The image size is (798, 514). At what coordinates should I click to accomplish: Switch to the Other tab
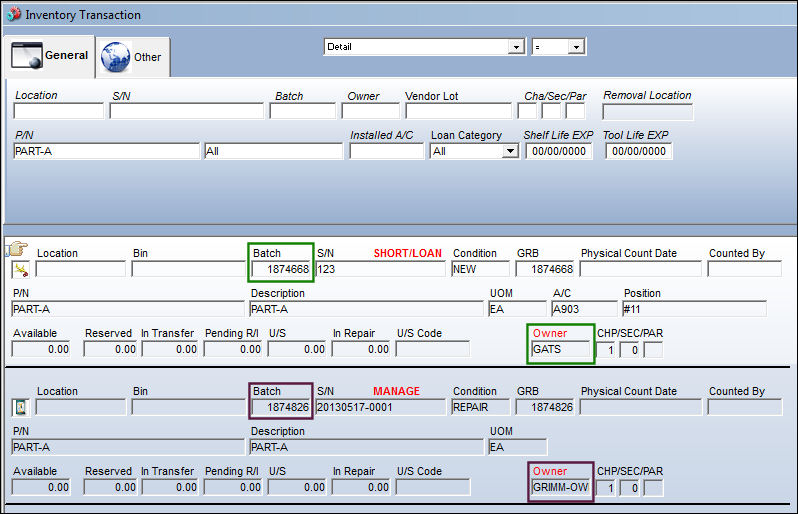(132, 57)
